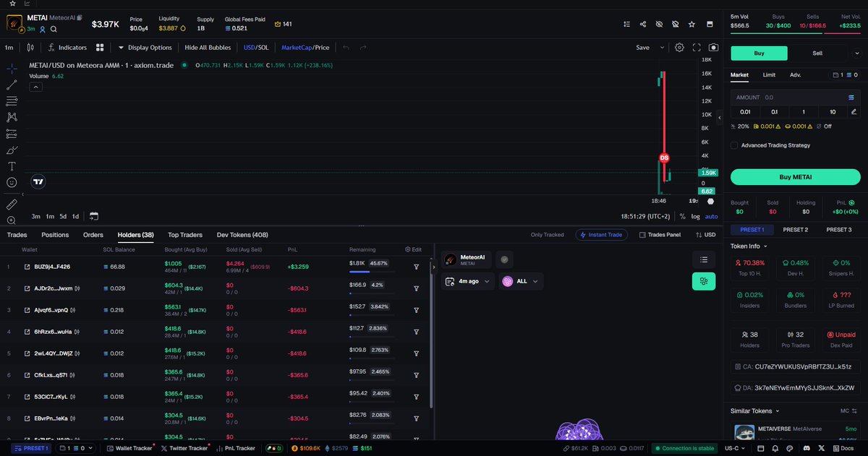Open indicator templates grid icon
Viewport: 868px width, 456px height.
pyautogui.click(x=100, y=48)
